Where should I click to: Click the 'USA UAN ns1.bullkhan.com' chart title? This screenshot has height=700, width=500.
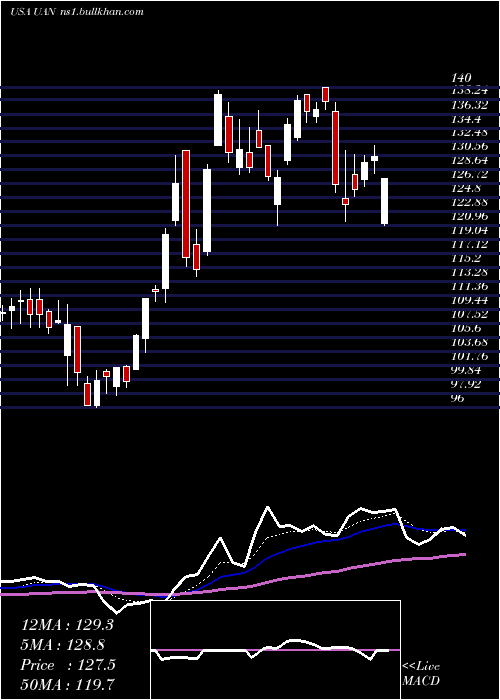pos(77,12)
